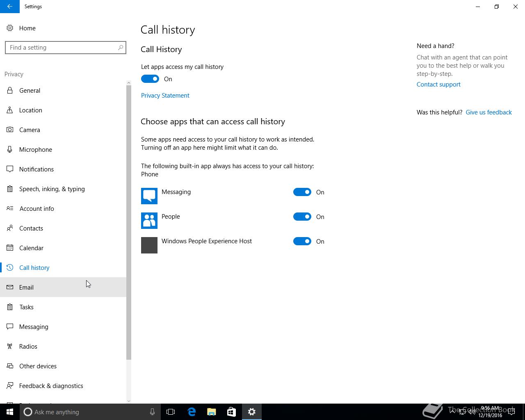Select the General lock icon

(10, 90)
